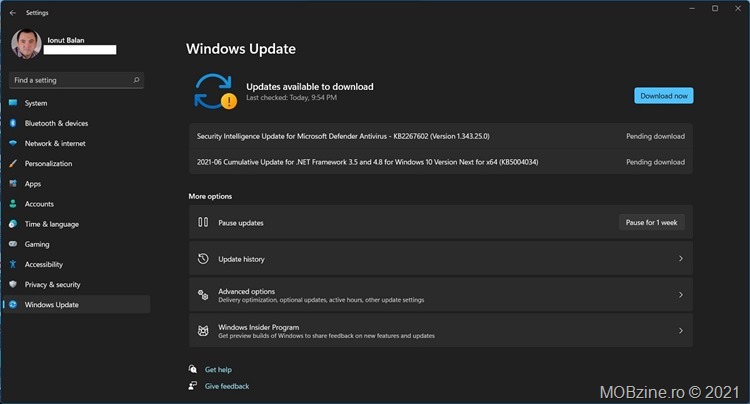
Task: Expand Update history using its chevron
Action: pyautogui.click(x=681, y=259)
